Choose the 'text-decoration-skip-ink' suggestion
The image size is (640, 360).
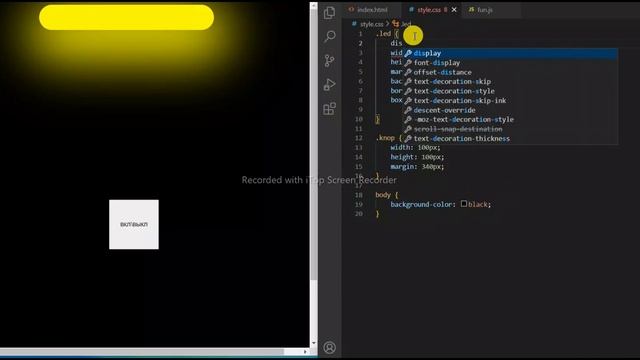point(510,100)
